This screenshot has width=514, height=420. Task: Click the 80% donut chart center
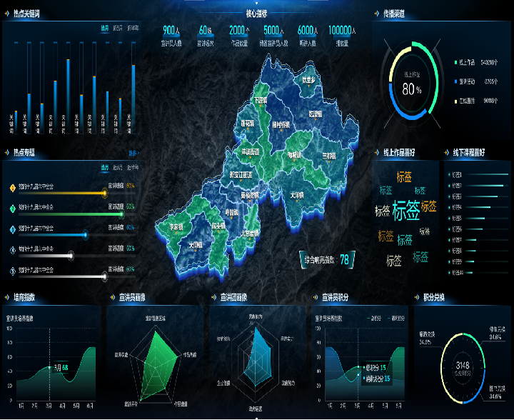(x=412, y=88)
